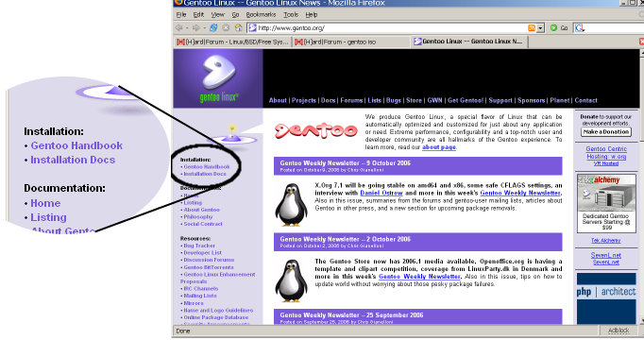The width and height of the screenshot is (644, 340).
Task: Click the red gentoo wordmark image
Action: pyautogui.click(x=316, y=130)
